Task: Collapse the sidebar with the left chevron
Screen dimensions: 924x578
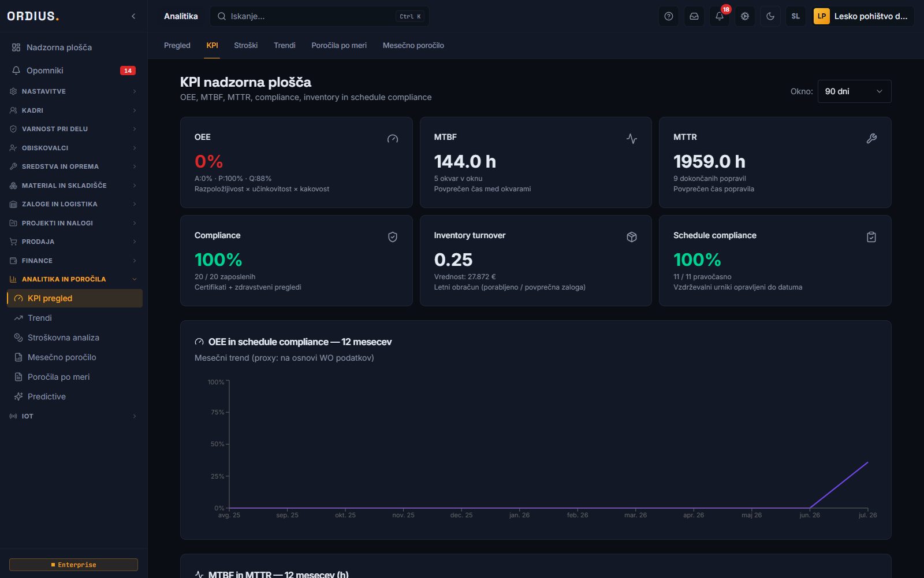Action: point(133,16)
